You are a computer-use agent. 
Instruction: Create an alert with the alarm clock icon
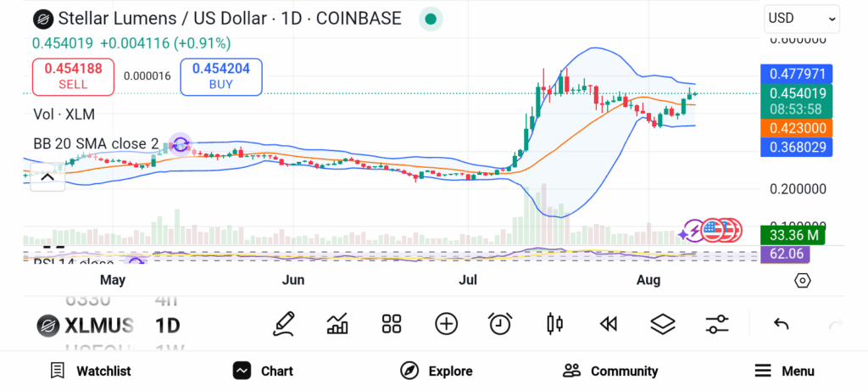point(500,323)
